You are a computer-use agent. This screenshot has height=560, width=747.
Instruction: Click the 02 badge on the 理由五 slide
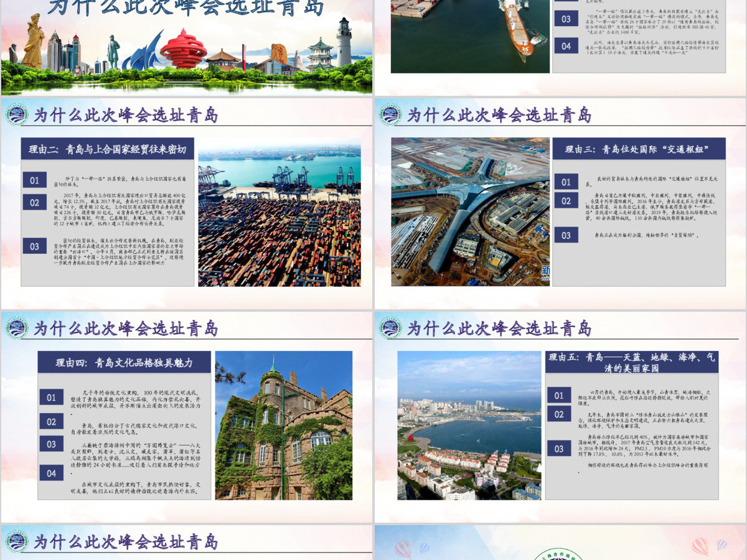pyautogui.click(x=559, y=414)
